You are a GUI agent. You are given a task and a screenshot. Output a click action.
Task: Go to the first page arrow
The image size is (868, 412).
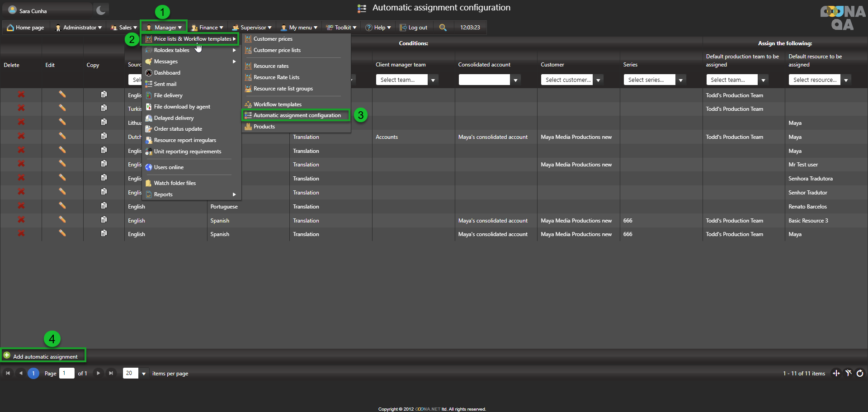click(8, 373)
